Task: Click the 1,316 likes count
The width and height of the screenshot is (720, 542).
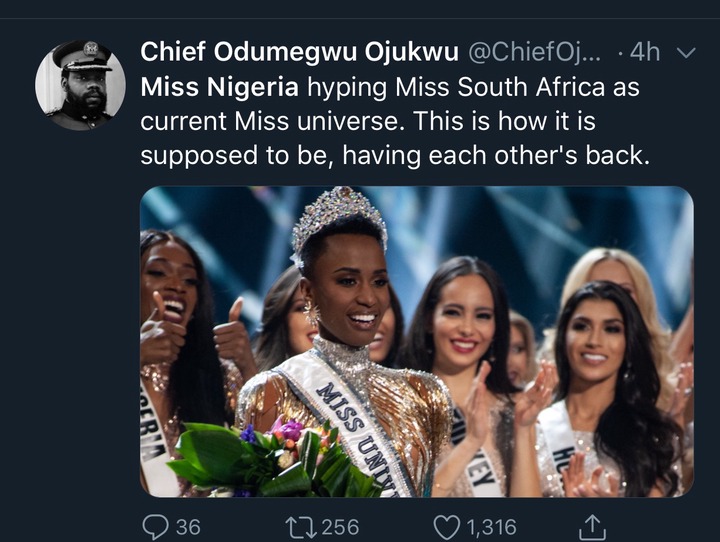Action: click(491, 526)
